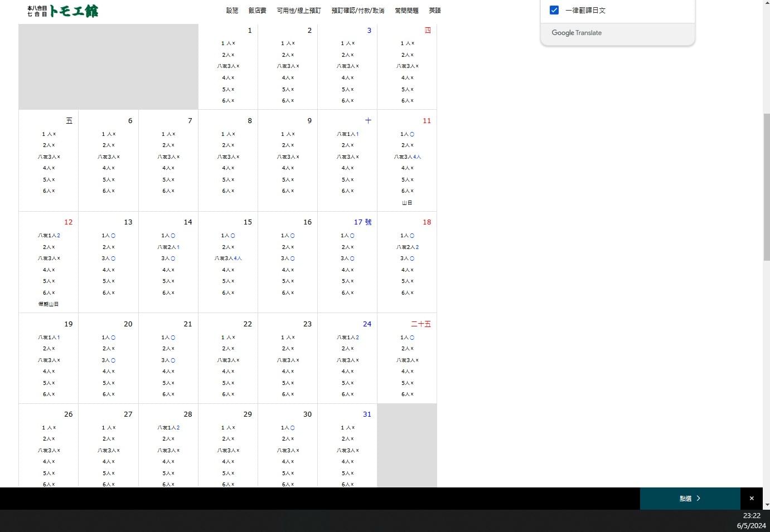Pick 1人 availability circle on the 15th
770x532 pixels.
point(233,236)
